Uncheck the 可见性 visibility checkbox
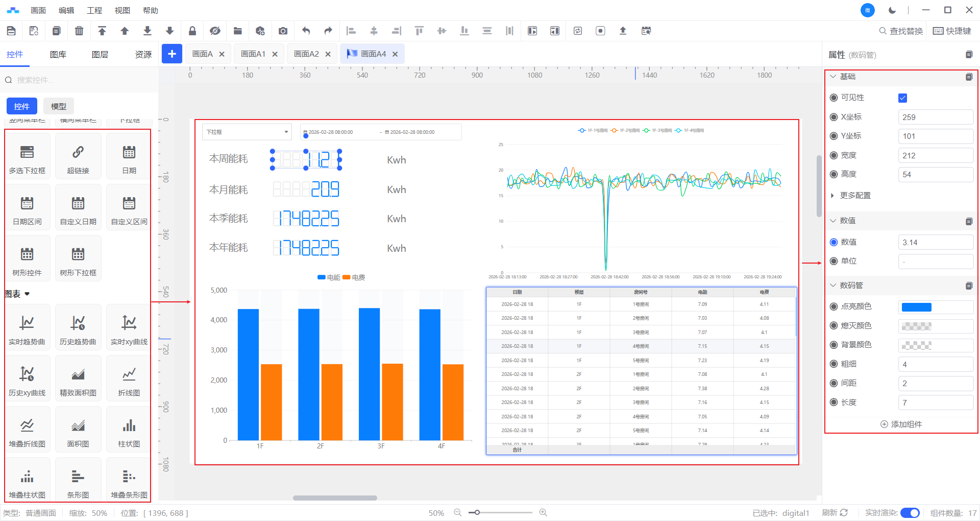 (x=902, y=98)
